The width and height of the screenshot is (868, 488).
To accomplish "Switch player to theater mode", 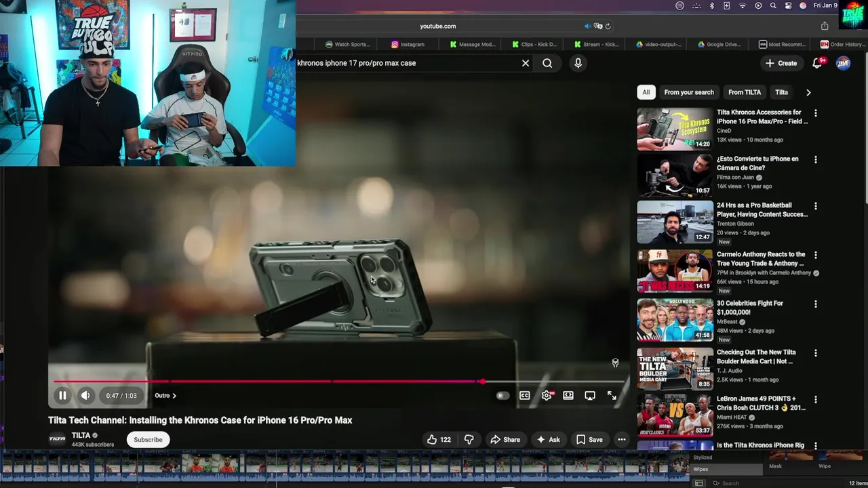I will tap(568, 395).
